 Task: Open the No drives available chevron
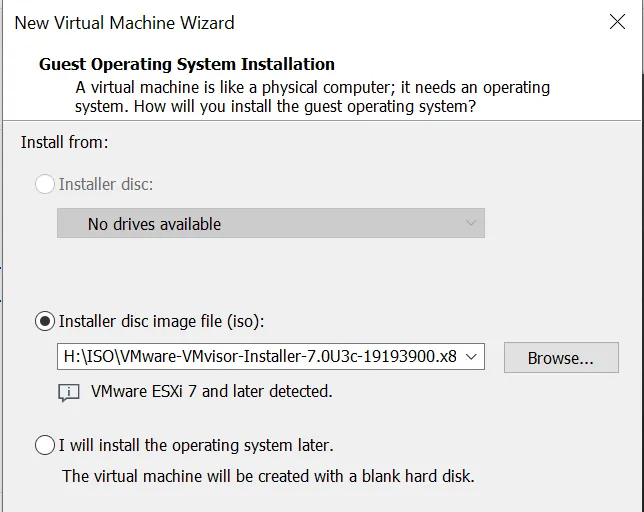[471, 223]
